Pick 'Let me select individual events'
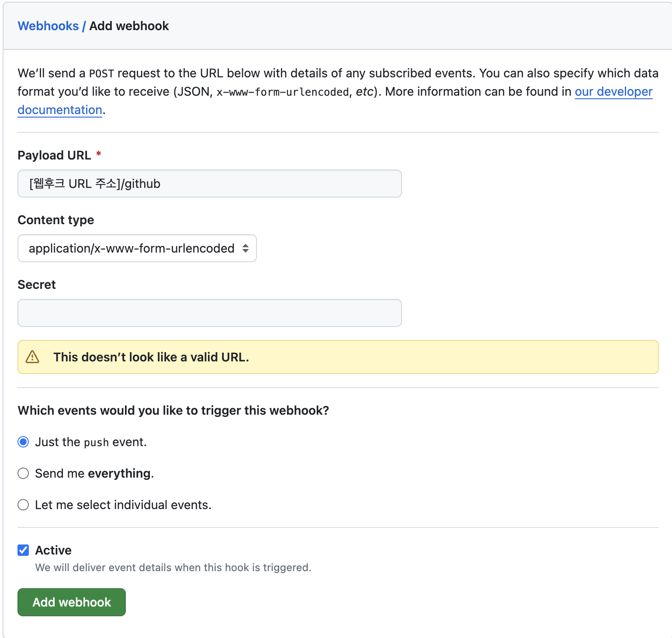This screenshot has width=672, height=638. pyautogui.click(x=23, y=505)
